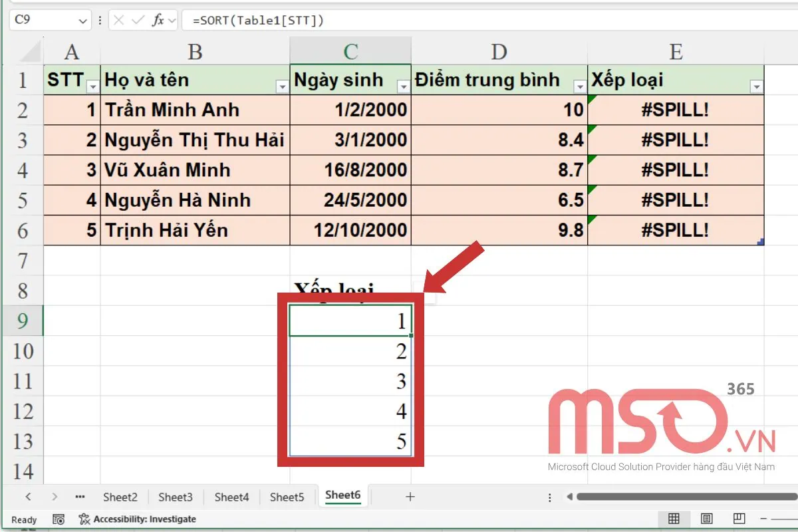The image size is (798, 532).
Task: Select the Sheet5 worksheet tab
Action: click(287, 496)
